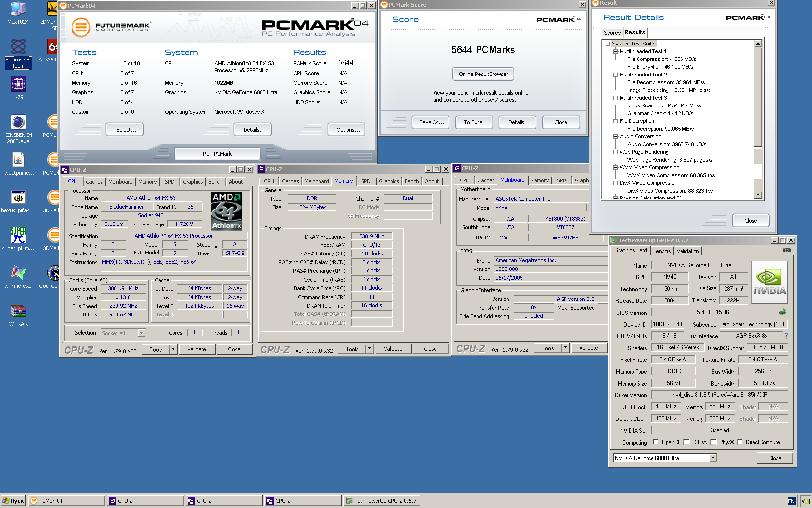Collapse Multithreaded Test 2 node

[x=616, y=75]
